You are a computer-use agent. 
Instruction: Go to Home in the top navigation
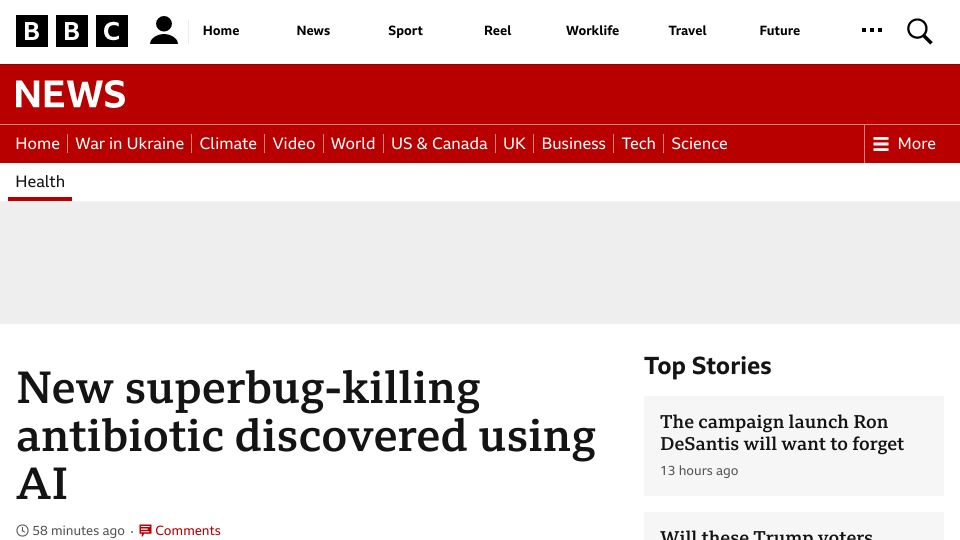221,31
